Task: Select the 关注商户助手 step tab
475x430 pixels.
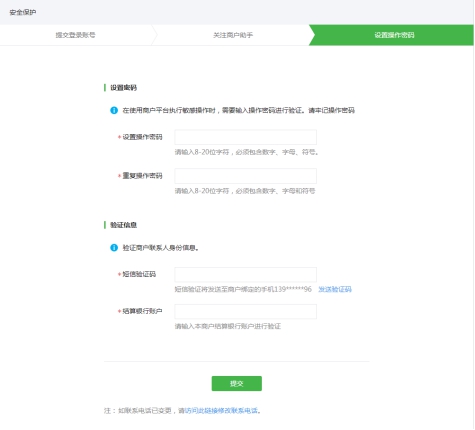Action: pos(233,35)
